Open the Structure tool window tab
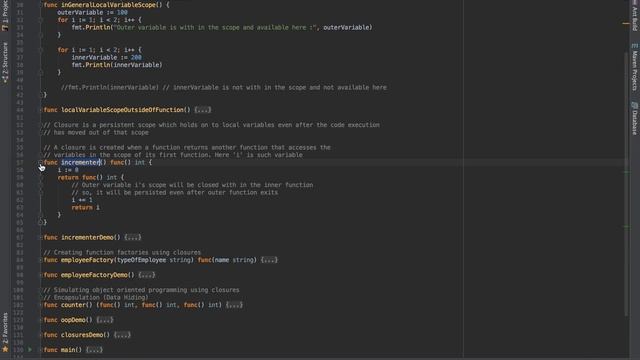This screenshot has width=640, height=360. point(5,62)
